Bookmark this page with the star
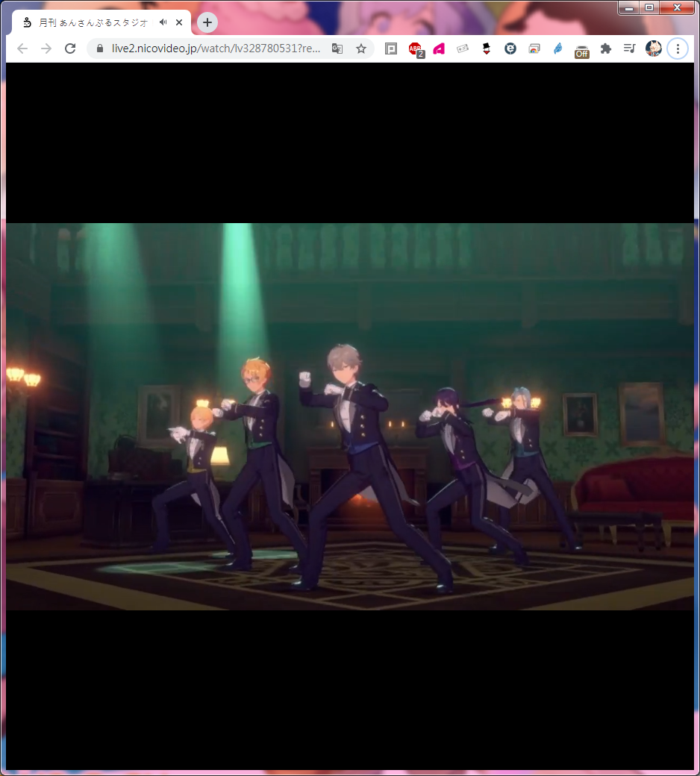This screenshot has width=700, height=776. pos(361,48)
